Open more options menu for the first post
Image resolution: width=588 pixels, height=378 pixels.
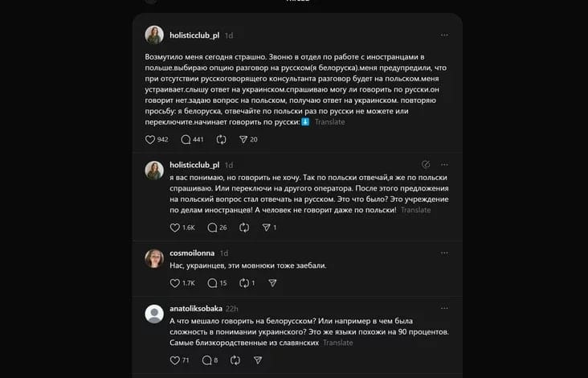click(x=444, y=35)
